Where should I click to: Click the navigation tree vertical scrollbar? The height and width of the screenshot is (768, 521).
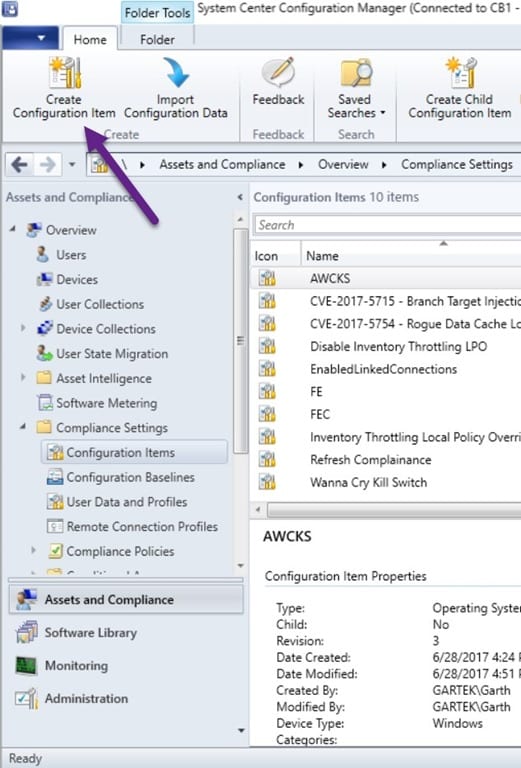click(240, 340)
